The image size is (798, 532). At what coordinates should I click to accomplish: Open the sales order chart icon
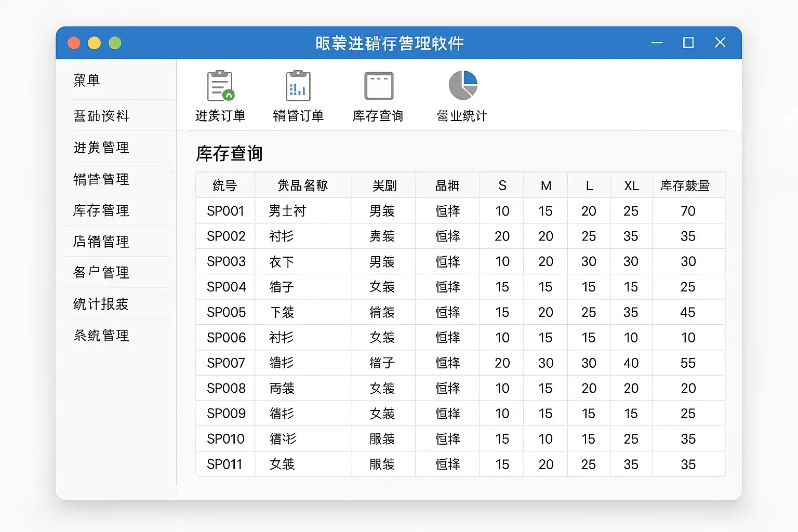coord(298,86)
